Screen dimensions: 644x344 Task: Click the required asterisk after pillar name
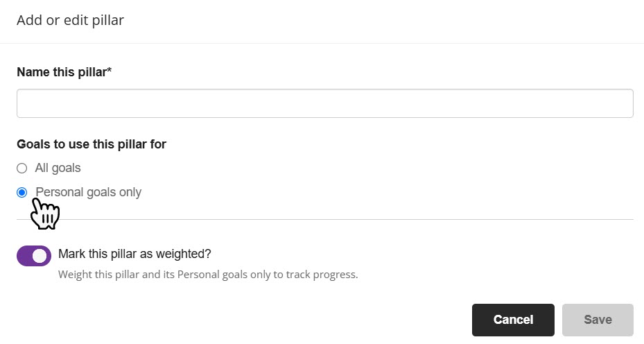pos(110,71)
